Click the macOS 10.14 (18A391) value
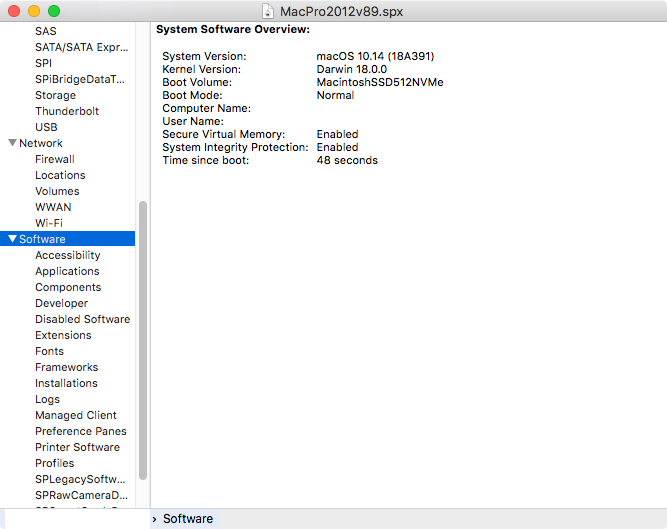 point(375,56)
